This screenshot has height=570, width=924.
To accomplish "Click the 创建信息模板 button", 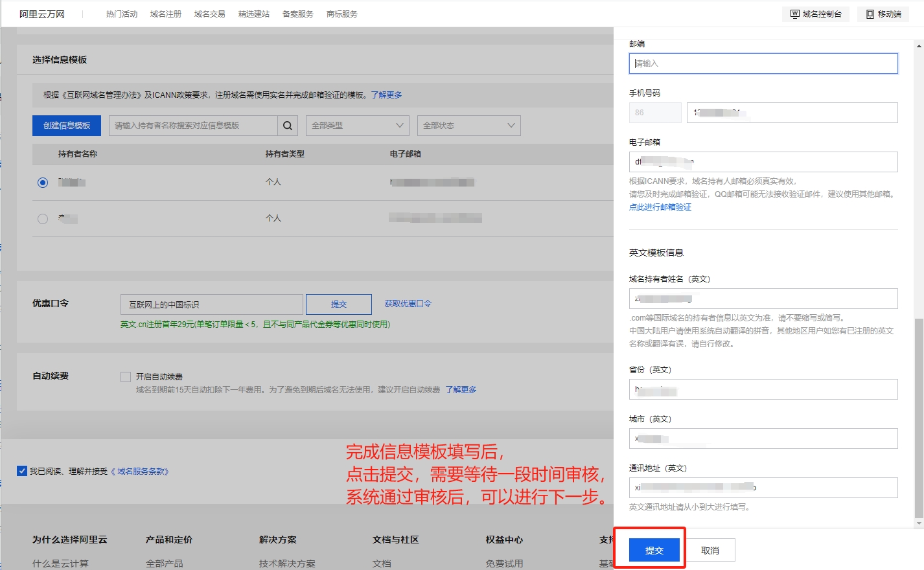I will (66, 125).
